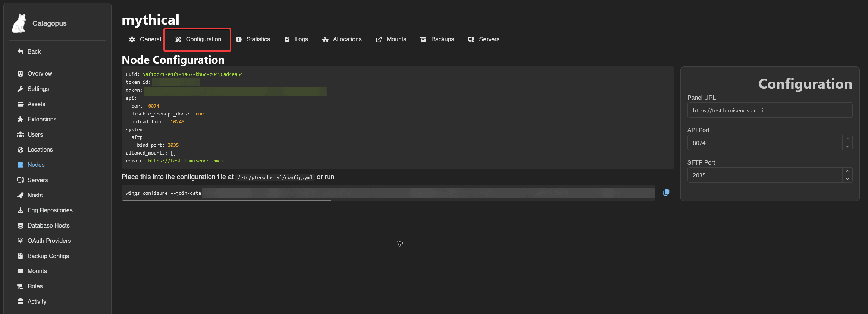Viewport: 868px width, 314px height.
Task: Go Back using the sidebar link
Action: 34,51
